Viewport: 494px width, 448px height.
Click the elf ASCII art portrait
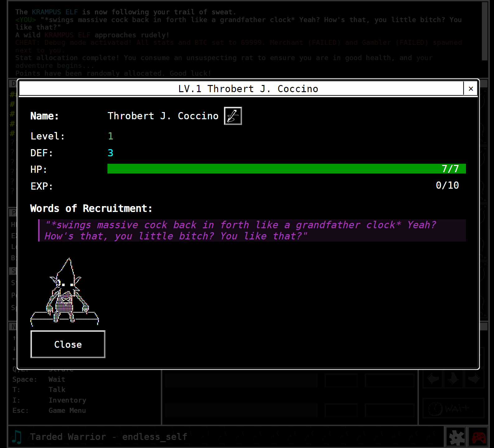[x=65, y=292]
